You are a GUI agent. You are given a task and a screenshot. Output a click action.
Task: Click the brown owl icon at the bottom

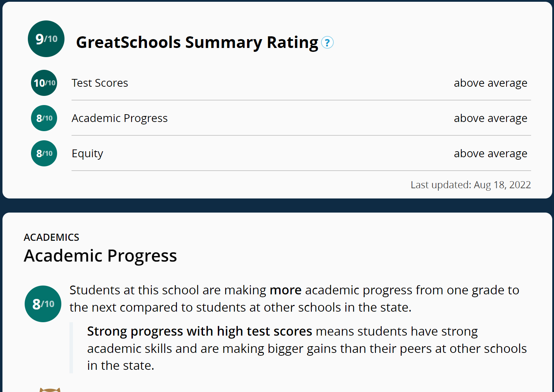tap(50, 389)
